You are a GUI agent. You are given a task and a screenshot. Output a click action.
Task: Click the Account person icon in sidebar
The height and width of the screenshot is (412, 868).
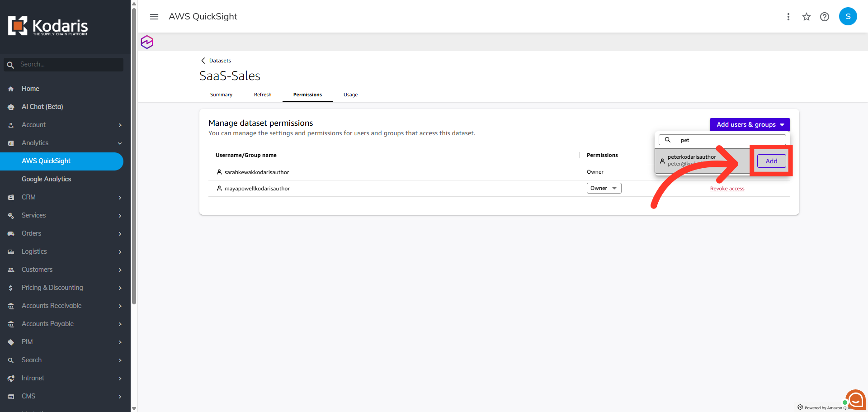[11, 125]
